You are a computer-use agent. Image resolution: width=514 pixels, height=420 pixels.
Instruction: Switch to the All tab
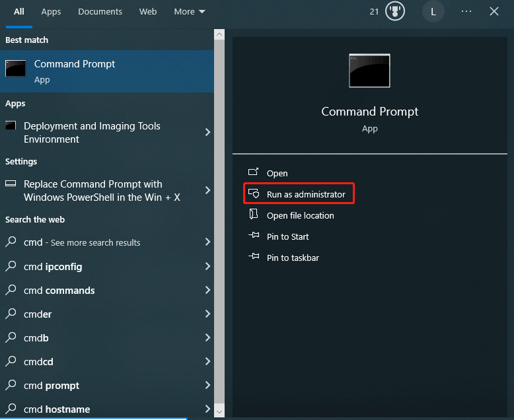pos(18,12)
